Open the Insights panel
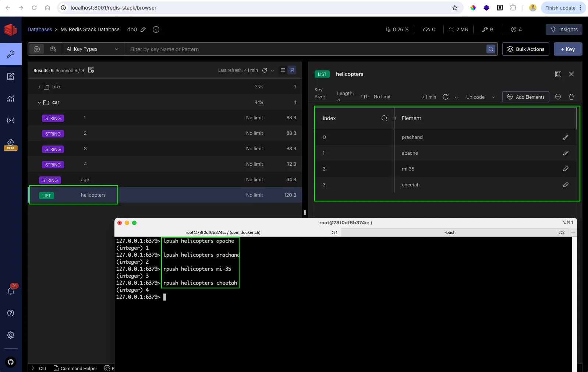The height and width of the screenshot is (372, 588). click(x=564, y=29)
